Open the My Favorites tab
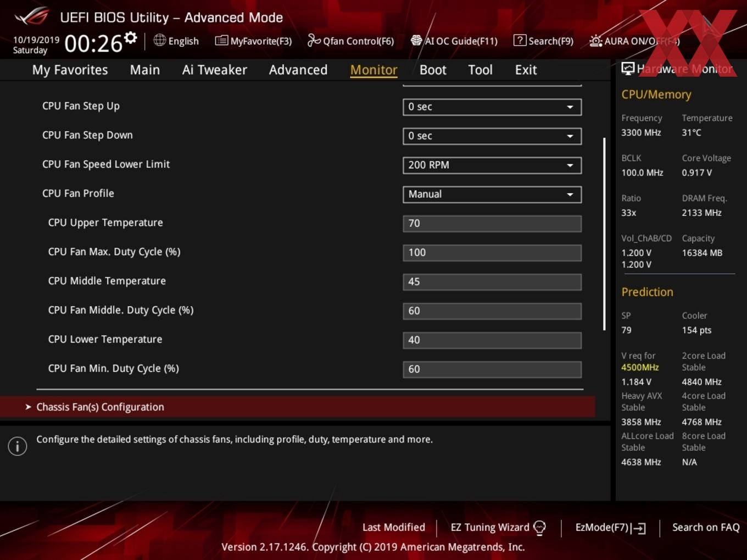Screen dimensions: 747x560 tap(70, 70)
